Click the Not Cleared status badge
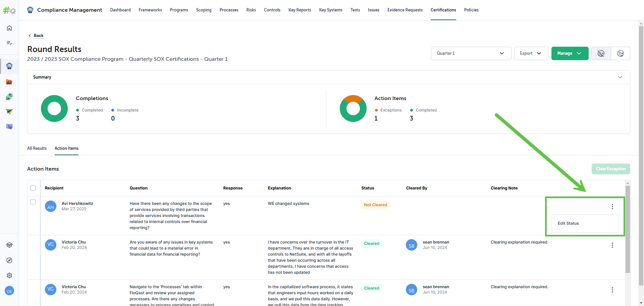Screen dimensions: 644x306 click(x=376, y=205)
